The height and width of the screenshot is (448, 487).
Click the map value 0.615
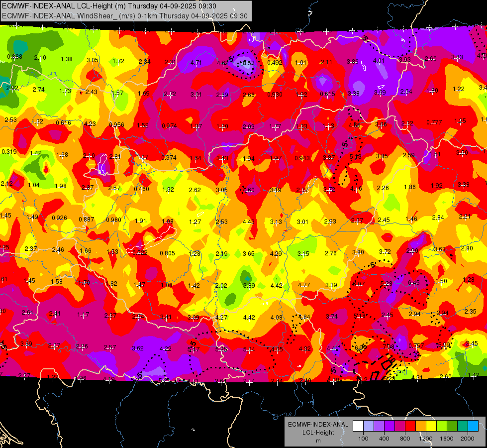(328, 94)
